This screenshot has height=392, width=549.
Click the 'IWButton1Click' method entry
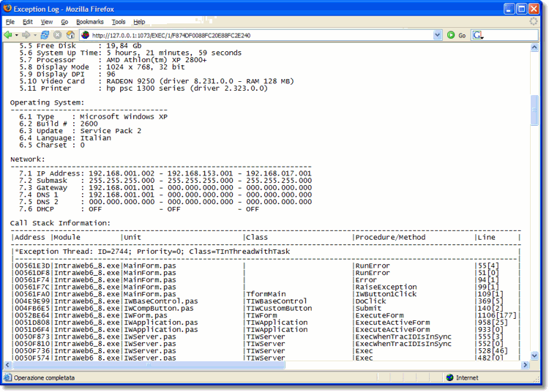click(386, 294)
